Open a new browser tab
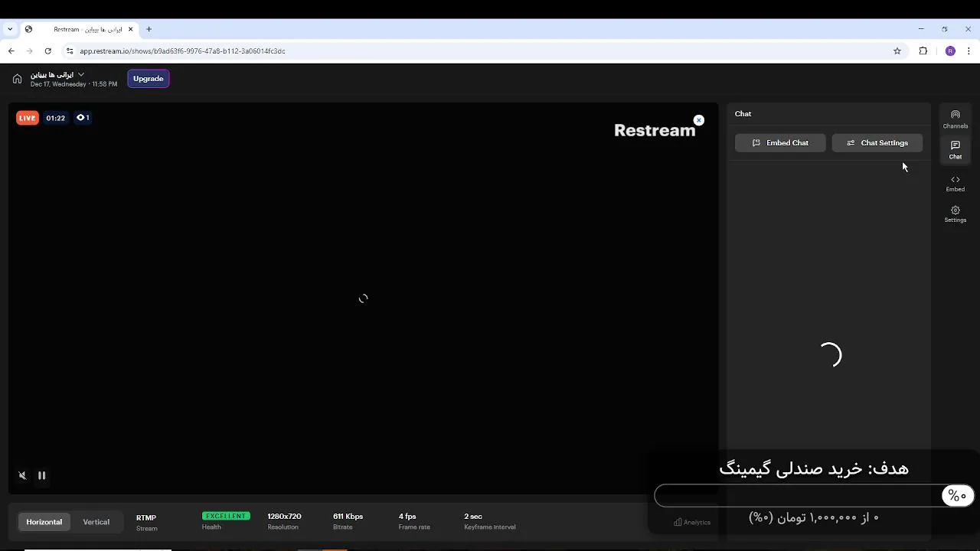The image size is (980, 551). pos(149,29)
